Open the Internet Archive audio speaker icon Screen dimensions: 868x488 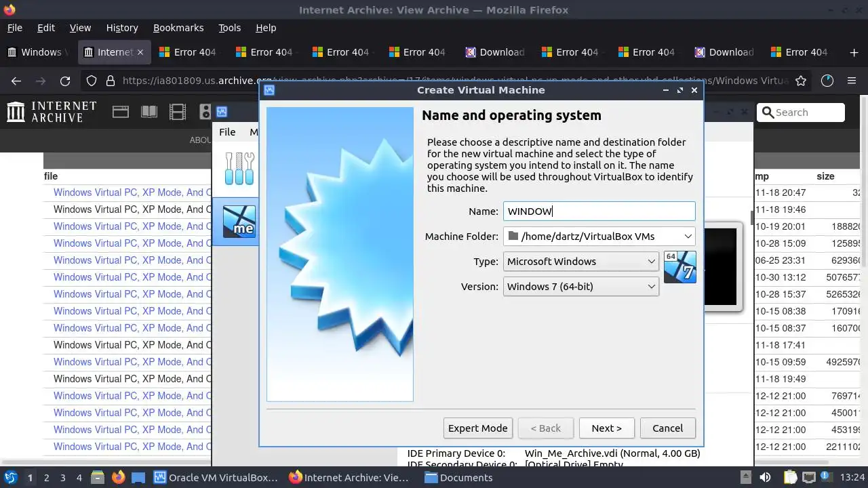(205, 113)
